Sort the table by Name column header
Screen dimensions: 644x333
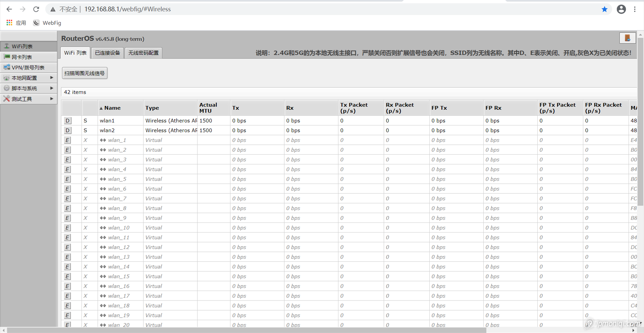coord(112,108)
